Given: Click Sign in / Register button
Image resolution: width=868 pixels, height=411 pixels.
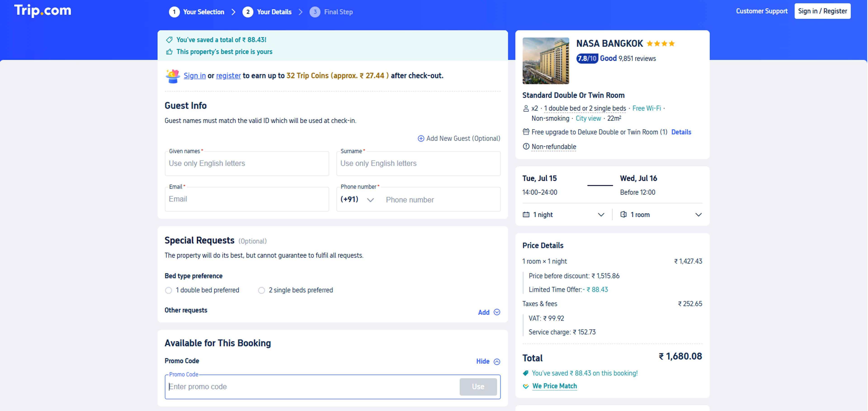Looking at the screenshot, I should click(822, 11).
